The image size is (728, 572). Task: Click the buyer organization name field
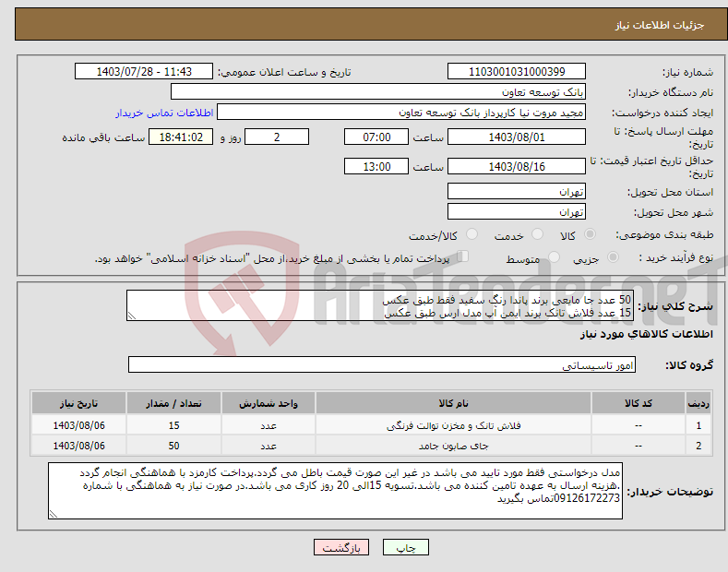tap(378, 92)
